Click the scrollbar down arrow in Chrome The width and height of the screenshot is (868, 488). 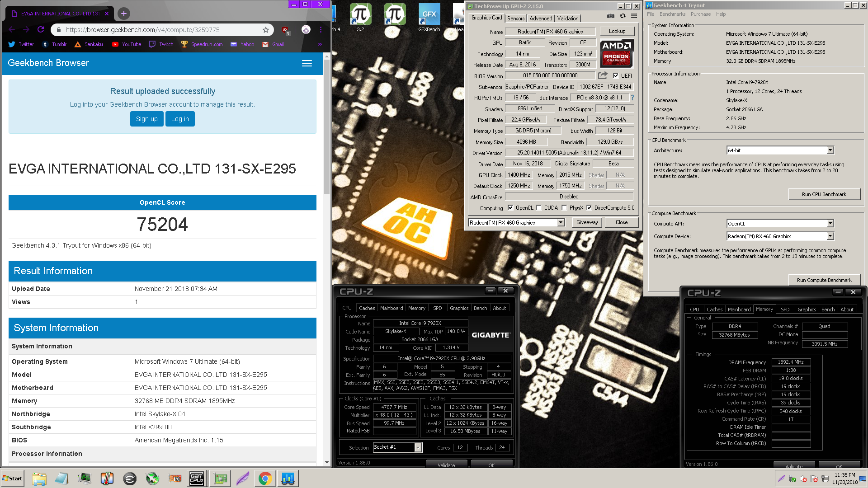point(327,463)
